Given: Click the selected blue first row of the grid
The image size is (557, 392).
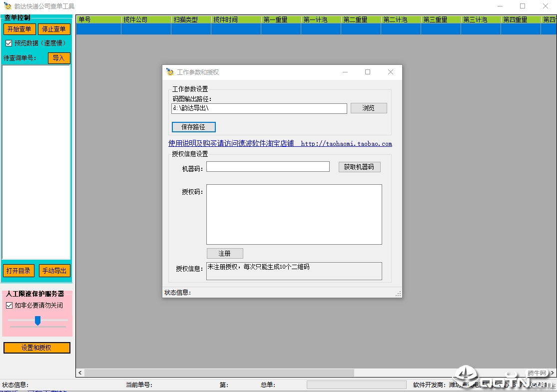Looking at the screenshot, I should click(x=317, y=29).
